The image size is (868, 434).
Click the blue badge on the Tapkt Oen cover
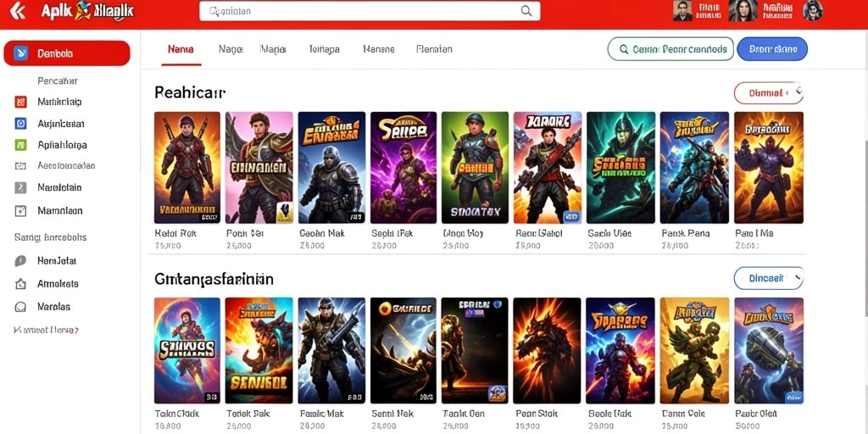[x=498, y=393]
